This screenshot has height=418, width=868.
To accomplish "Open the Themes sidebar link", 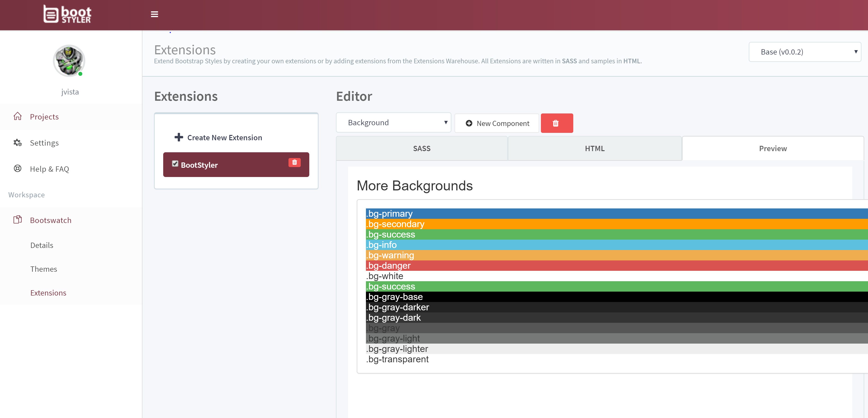I will (44, 269).
